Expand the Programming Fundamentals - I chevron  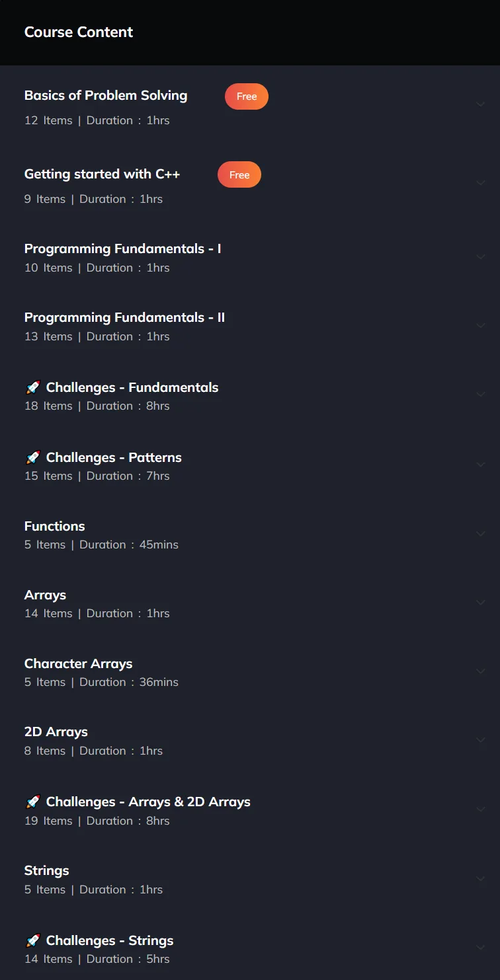point(481,257)
